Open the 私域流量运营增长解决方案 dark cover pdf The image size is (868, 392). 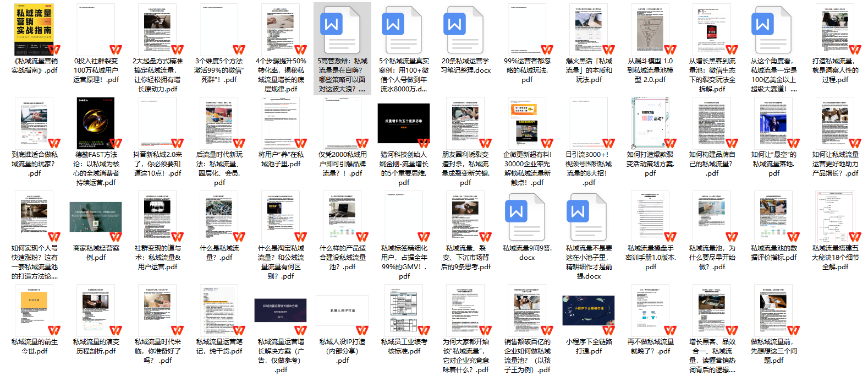click(281, 311)
